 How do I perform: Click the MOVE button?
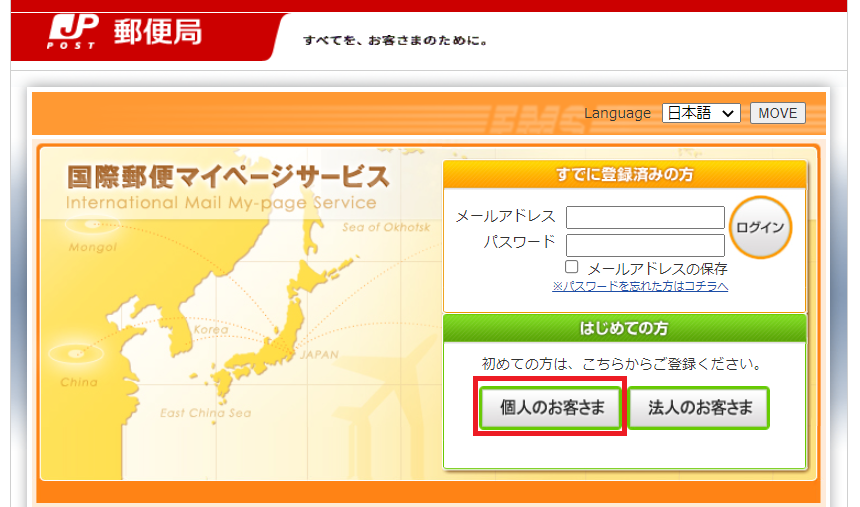(x=777, y=113)
